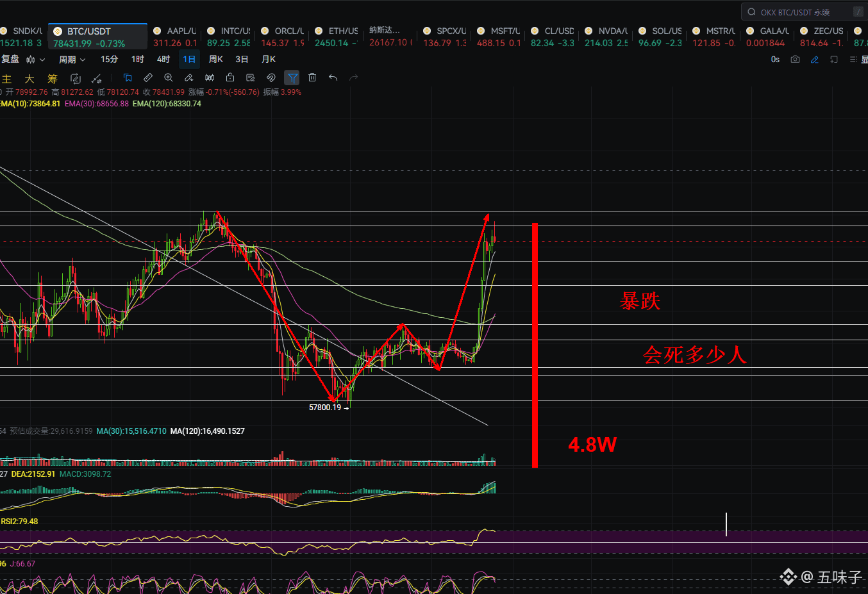The height and width of the screenshot is (594, 868).
Task: Toggle the 大 indicator button
Action: coord(29,79)
